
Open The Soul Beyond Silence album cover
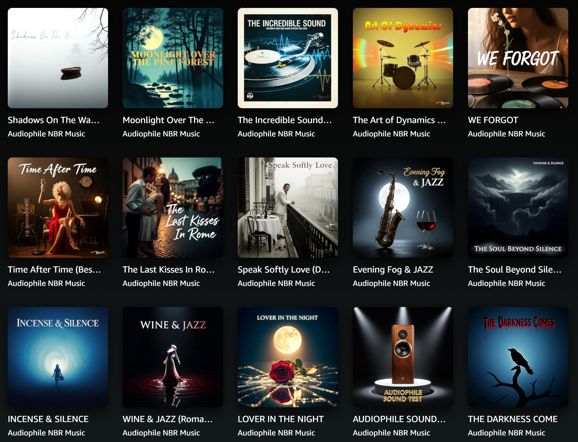[518, 208]
